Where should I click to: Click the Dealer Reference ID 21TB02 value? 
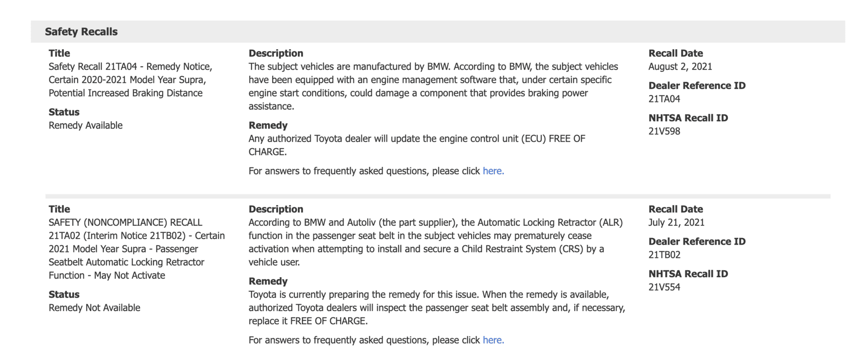coord(664,255)
